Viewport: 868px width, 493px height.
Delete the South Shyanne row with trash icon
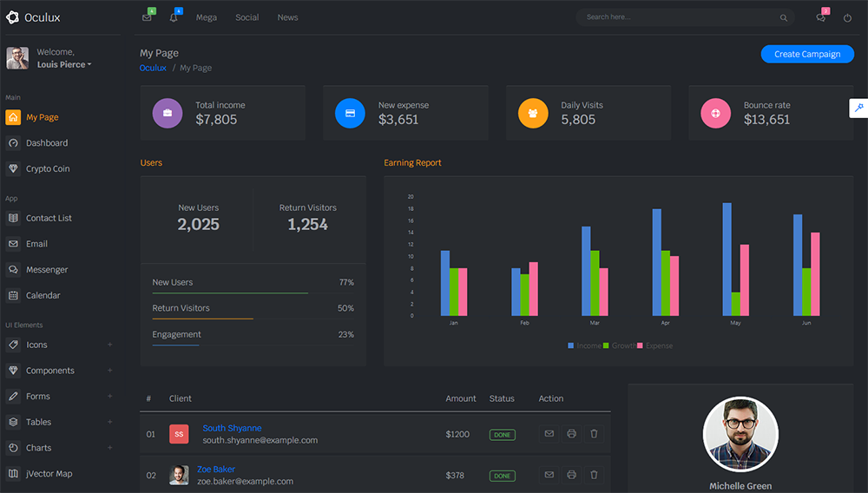[x=594, y=434]
